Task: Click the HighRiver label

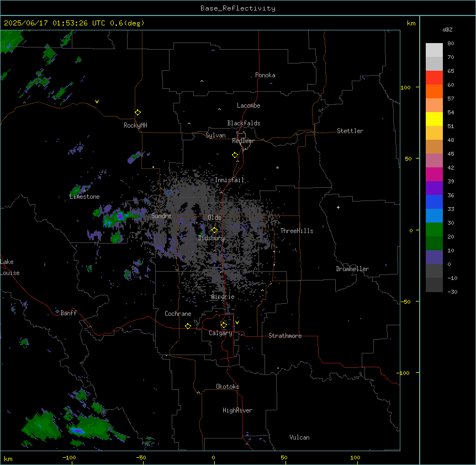Action: pos(237,410)
